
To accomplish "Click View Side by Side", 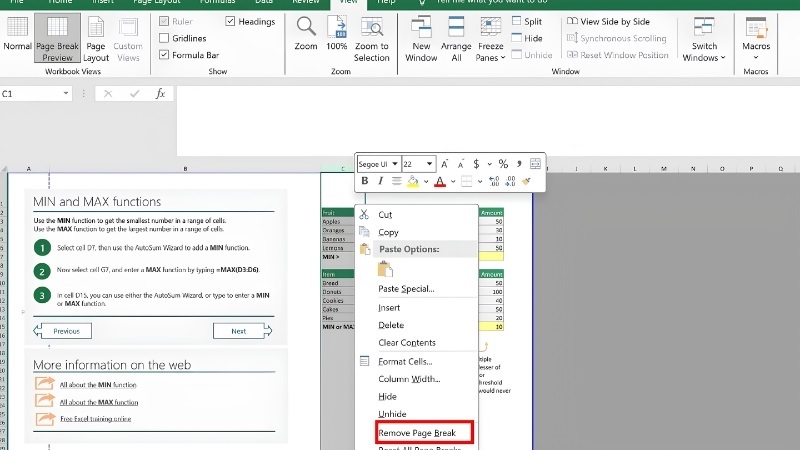I will click(608, 21).
